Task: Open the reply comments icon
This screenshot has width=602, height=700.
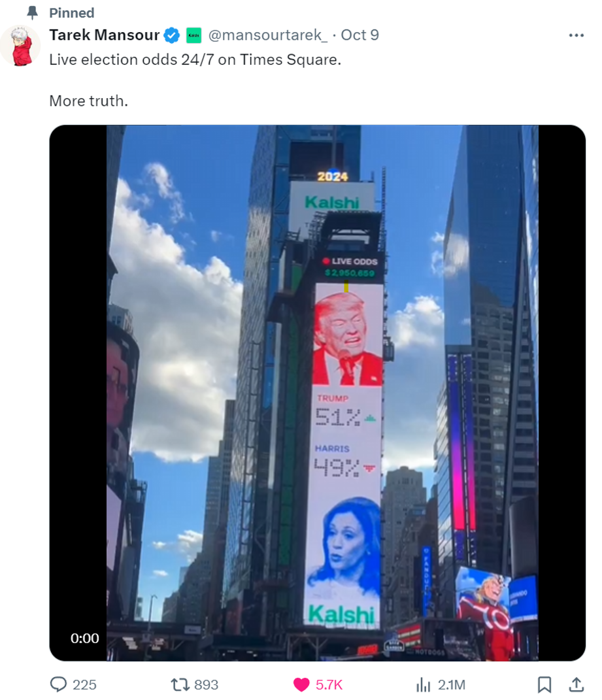Action: click(59, 684)
